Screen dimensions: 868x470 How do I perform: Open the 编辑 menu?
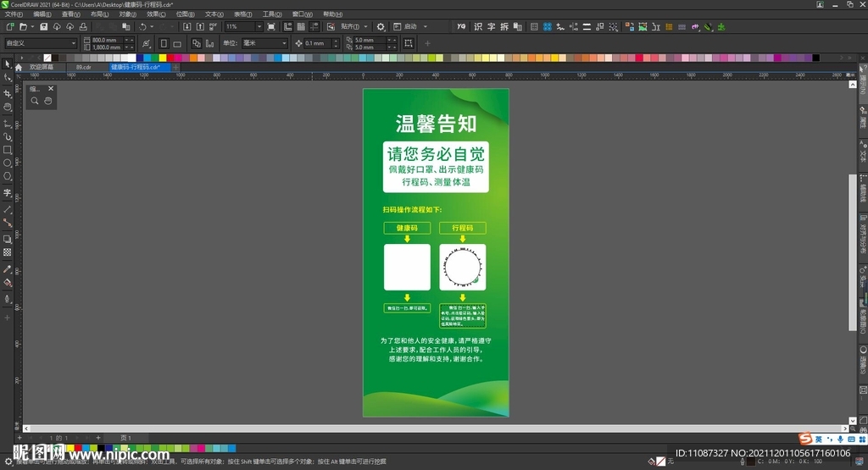click(x=42, y=14)
